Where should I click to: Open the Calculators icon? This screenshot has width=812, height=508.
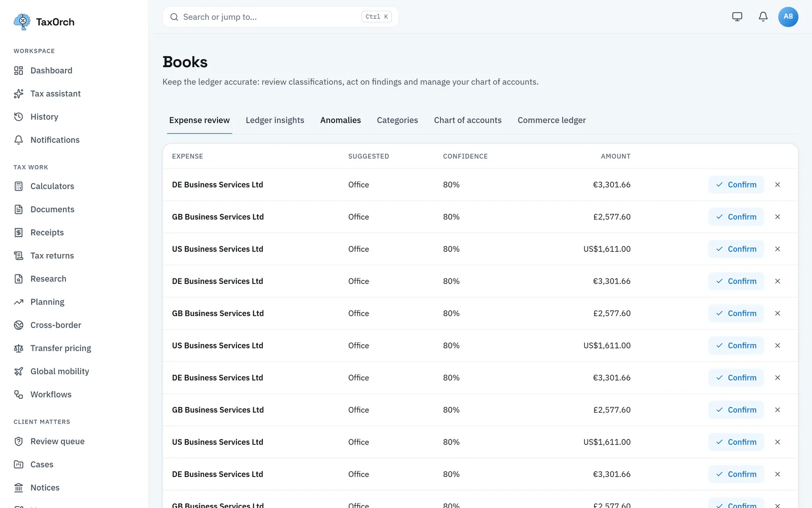tap(19, 186)
